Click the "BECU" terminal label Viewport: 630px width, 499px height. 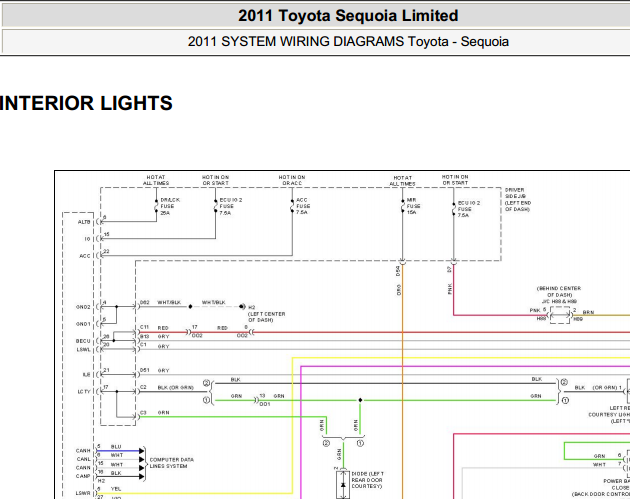point(83,341)
